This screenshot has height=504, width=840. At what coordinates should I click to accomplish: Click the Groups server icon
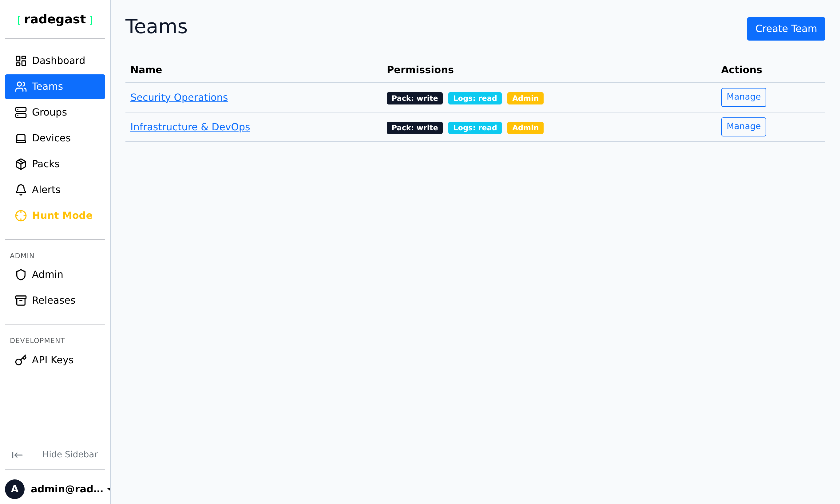coord(21,112)
